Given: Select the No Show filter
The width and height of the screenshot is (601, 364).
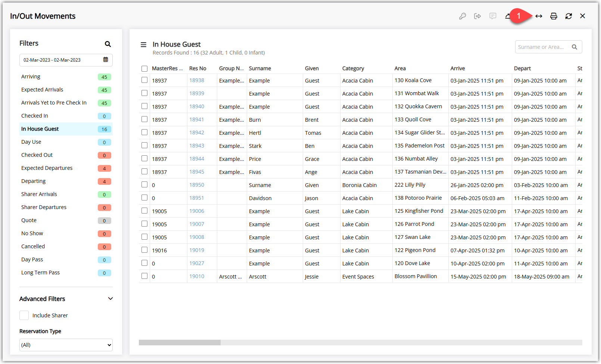Looking at the screenshot, I should [x=66, y=233].
